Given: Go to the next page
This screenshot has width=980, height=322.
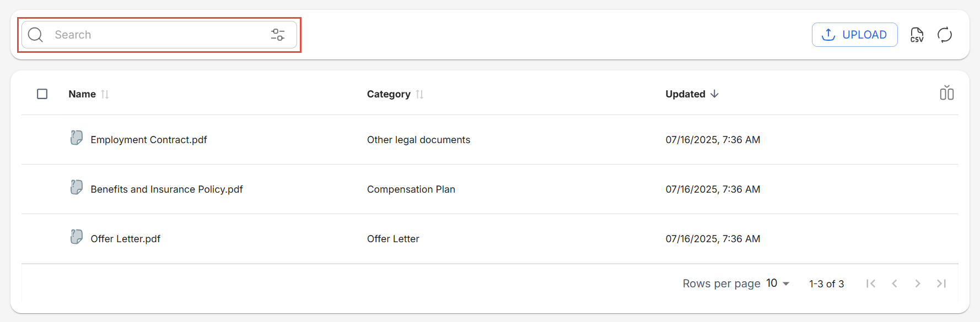Looking at the screenshot, I should click(917, 283).
